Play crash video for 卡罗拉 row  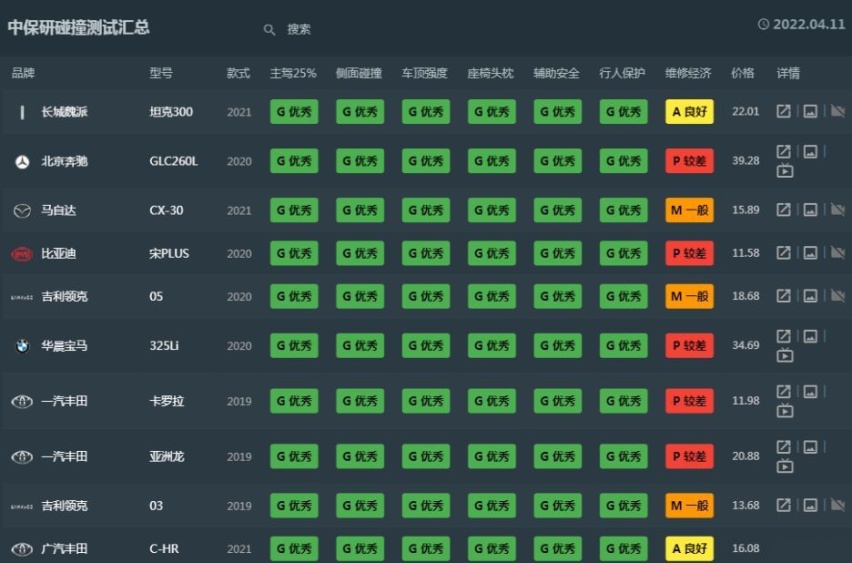coord(785,411)
